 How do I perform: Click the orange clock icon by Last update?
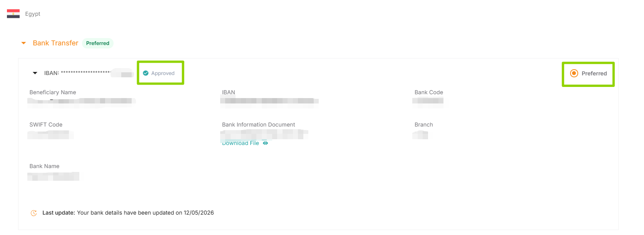point(34,213)
